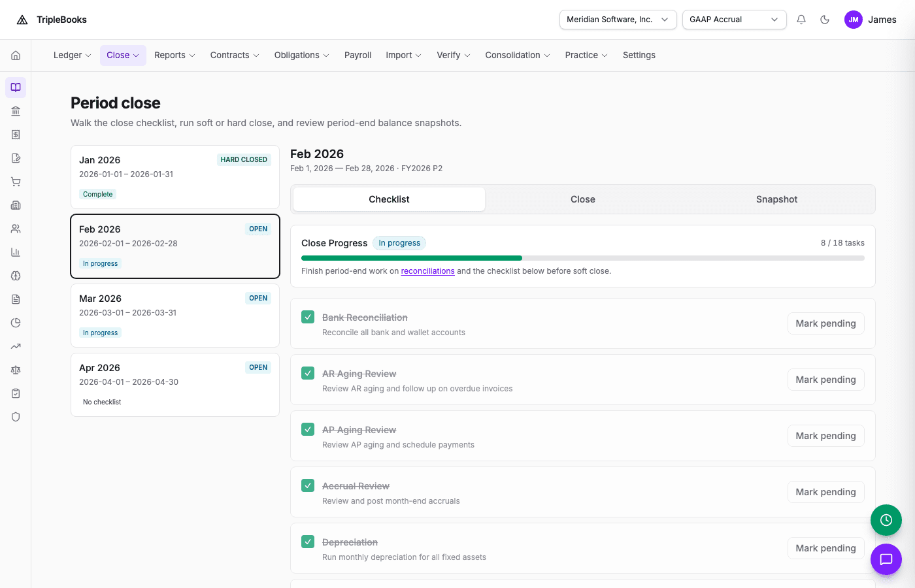Expand the Reports menu
The image size is (915, 588).
click(175, 56)
